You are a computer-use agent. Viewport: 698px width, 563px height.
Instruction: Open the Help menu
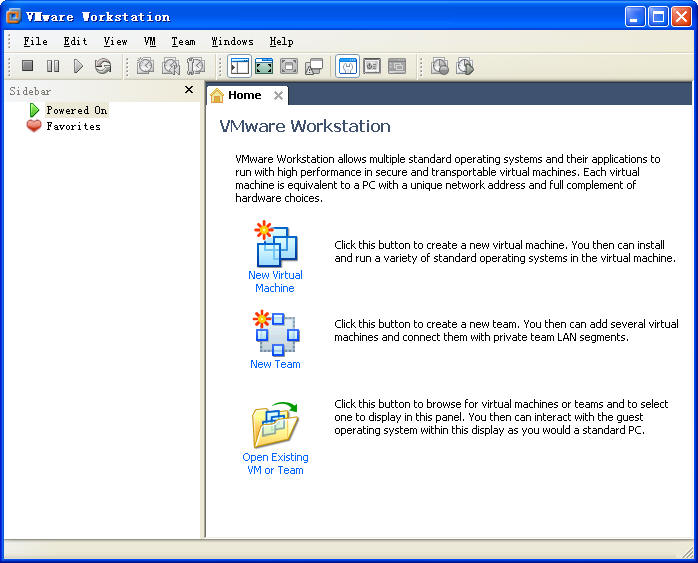(281, 41)
